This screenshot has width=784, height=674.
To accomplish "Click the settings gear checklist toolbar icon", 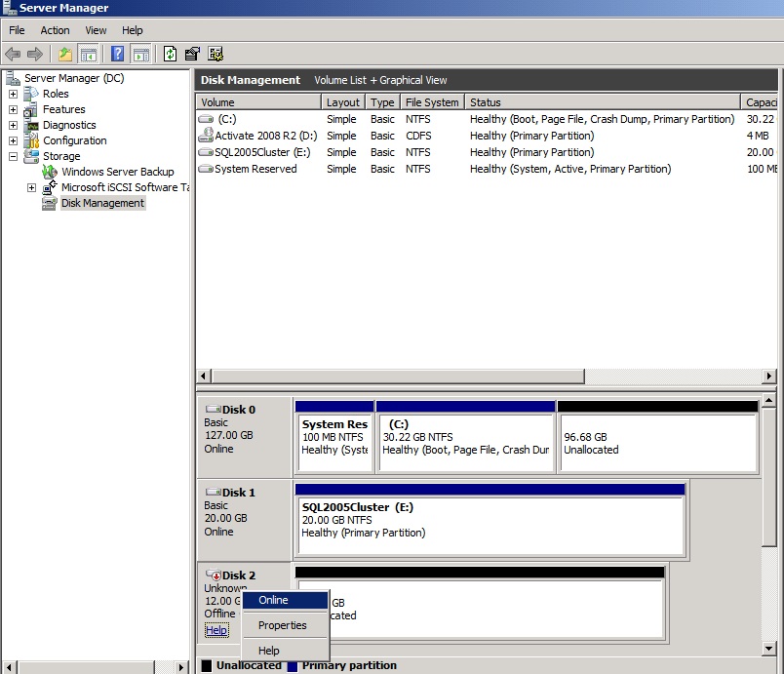I will 216,54.
